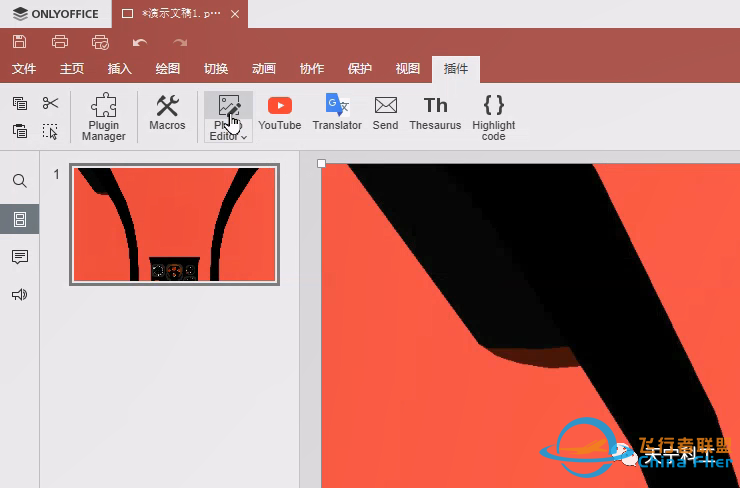Image resolution: width=740 pixels, height=488 pixels.
Task: Open the 文件 menu tab
Action: click(24, 69)
